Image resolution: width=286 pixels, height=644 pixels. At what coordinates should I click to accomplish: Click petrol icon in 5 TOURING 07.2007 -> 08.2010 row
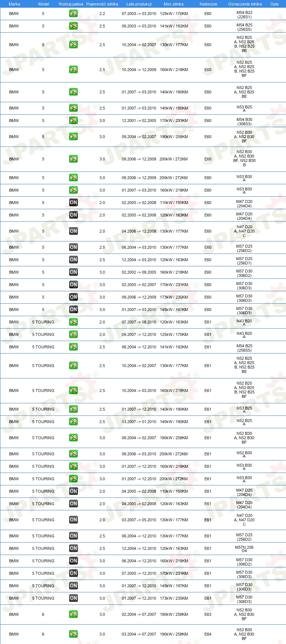pos(74,322)
